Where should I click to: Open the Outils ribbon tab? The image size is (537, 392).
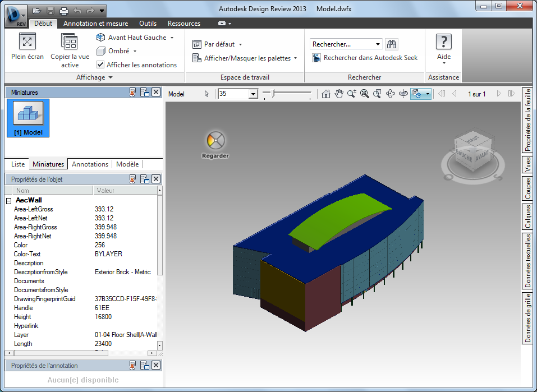point(148,24)
